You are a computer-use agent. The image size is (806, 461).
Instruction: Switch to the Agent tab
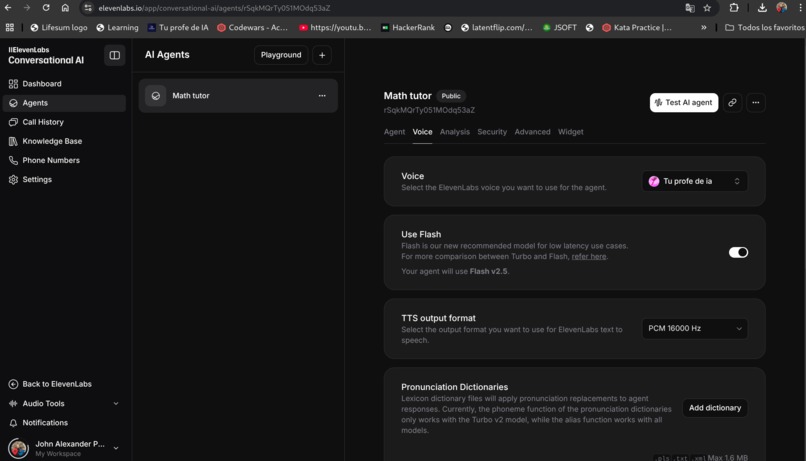[x=394, y=132]
